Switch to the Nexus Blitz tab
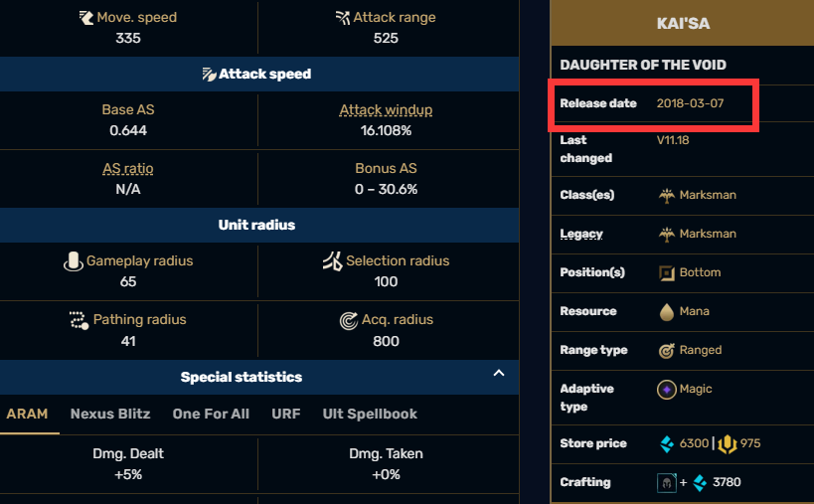 click(110, 415)
